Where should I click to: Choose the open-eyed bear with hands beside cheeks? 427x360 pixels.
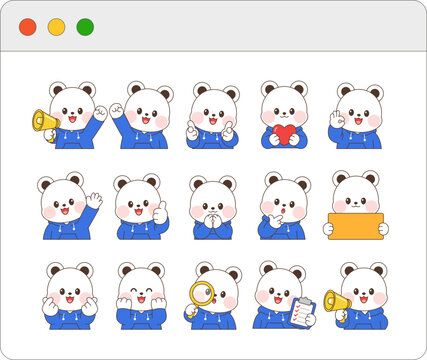coord(70,296)
